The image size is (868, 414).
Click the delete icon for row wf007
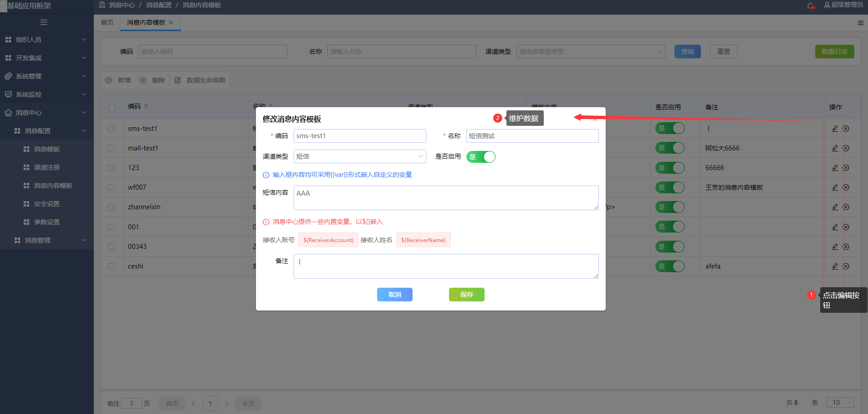click(x=846, y=187)
